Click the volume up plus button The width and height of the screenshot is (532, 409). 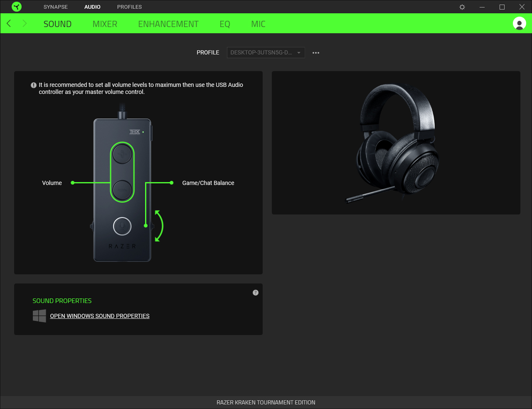point(122,154)
